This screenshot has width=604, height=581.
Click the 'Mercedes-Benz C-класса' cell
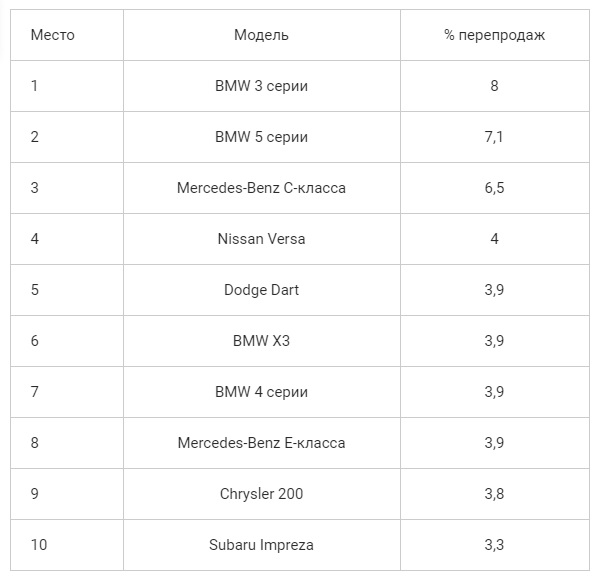point(261,188)
